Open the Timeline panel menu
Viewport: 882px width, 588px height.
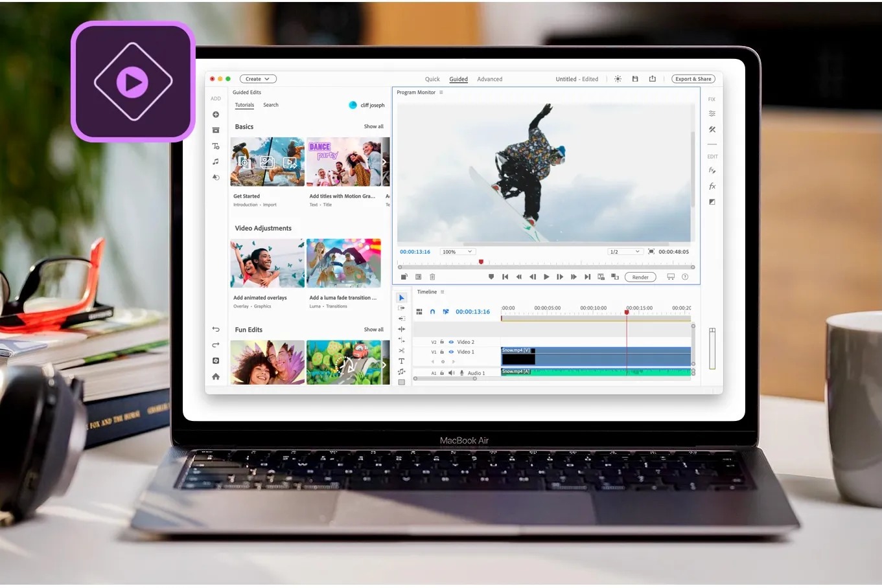point(443,292)
